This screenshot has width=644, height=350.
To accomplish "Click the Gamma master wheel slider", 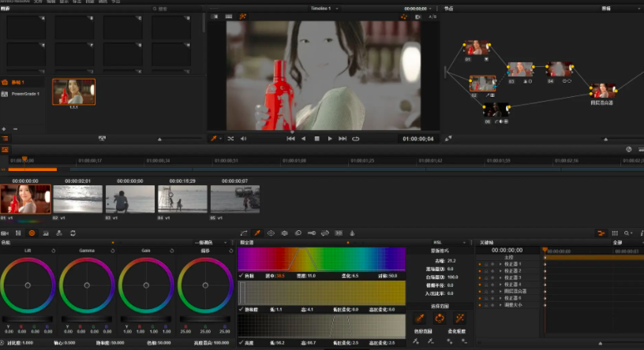I will pyautogui.click(x=87, y=318).
